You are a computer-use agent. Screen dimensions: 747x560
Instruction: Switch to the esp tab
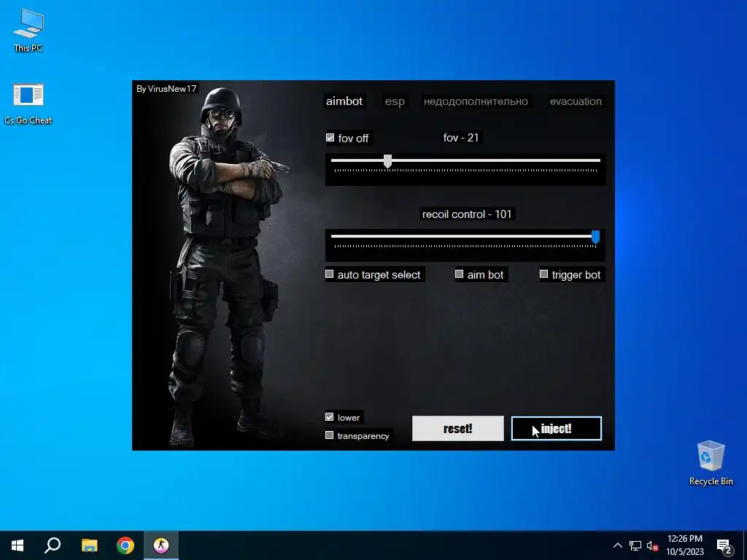click(x=395, y=101)
